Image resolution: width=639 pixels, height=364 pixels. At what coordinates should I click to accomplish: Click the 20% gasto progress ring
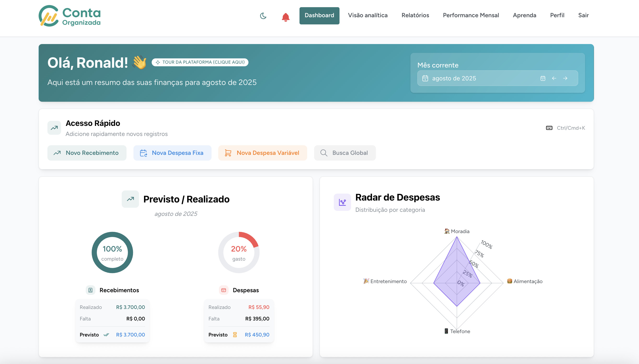239,252
